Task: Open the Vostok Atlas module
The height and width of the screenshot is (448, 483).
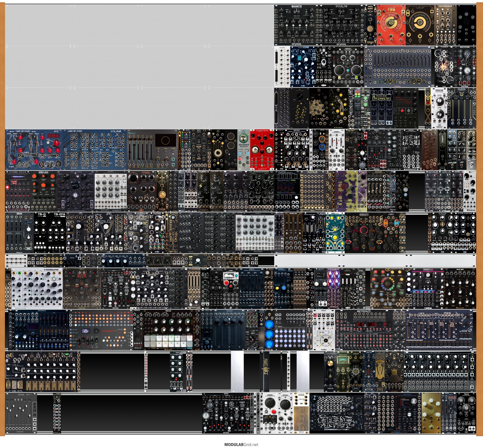Action: point(191,232)
